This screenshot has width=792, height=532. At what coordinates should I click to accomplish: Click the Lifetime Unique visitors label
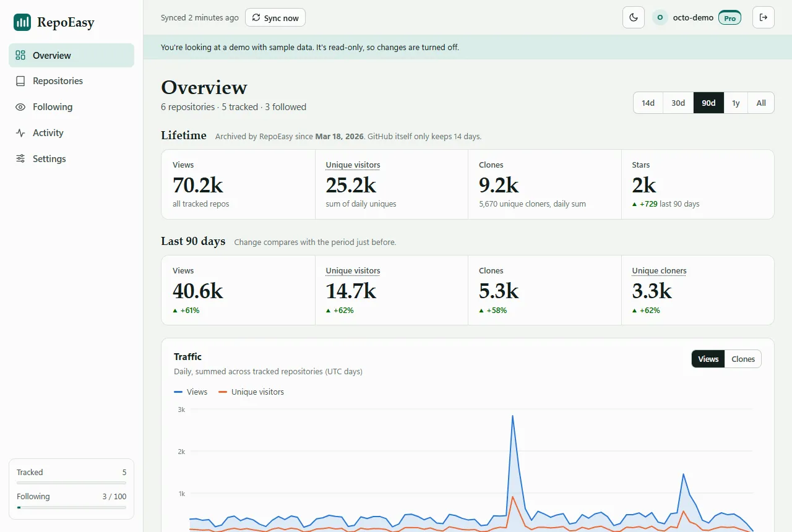(x=353, y=165)
